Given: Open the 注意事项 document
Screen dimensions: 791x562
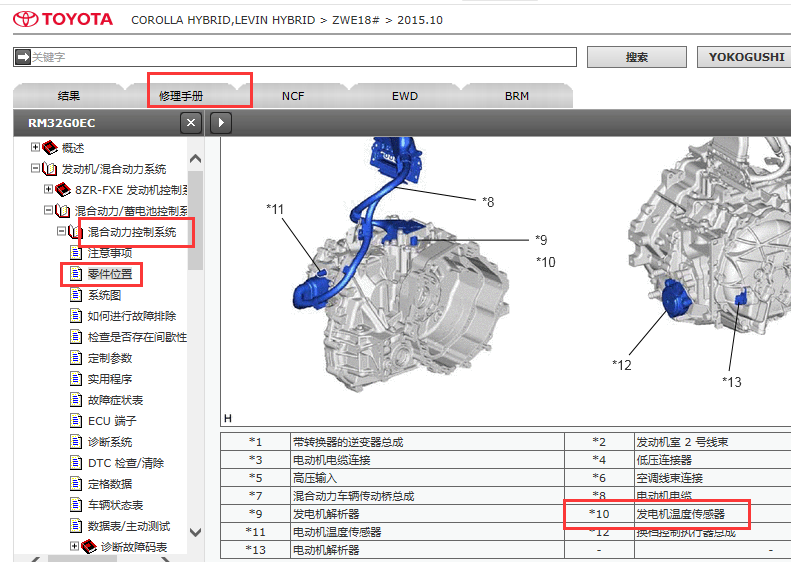Looking at the screenshot, I should pos(110,253).
